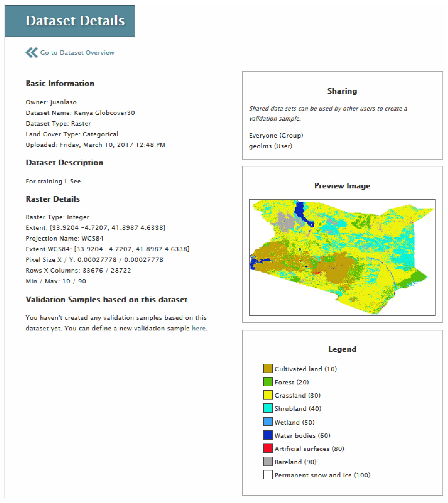Select the geolms (User) sharing entry
Image resolution: width=448 pixels, height=503 pixels.
[x=270, y=146]
